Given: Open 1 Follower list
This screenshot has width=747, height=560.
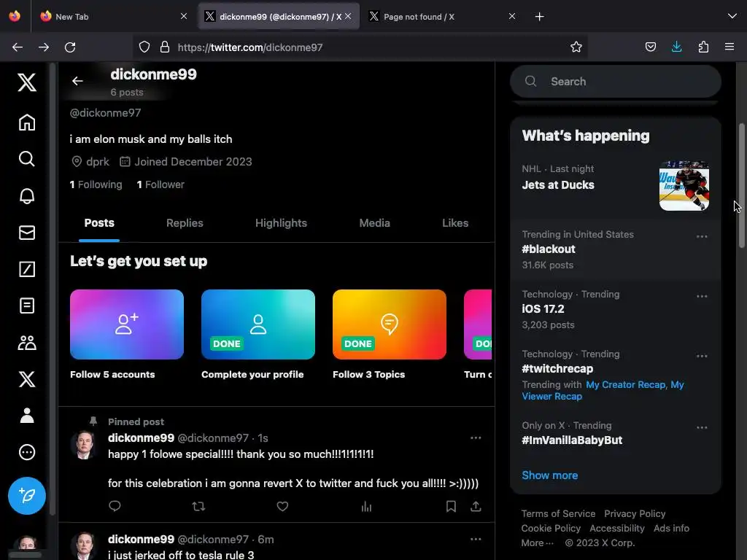Looking at the screenshot, I should click(x=160, y=184).
